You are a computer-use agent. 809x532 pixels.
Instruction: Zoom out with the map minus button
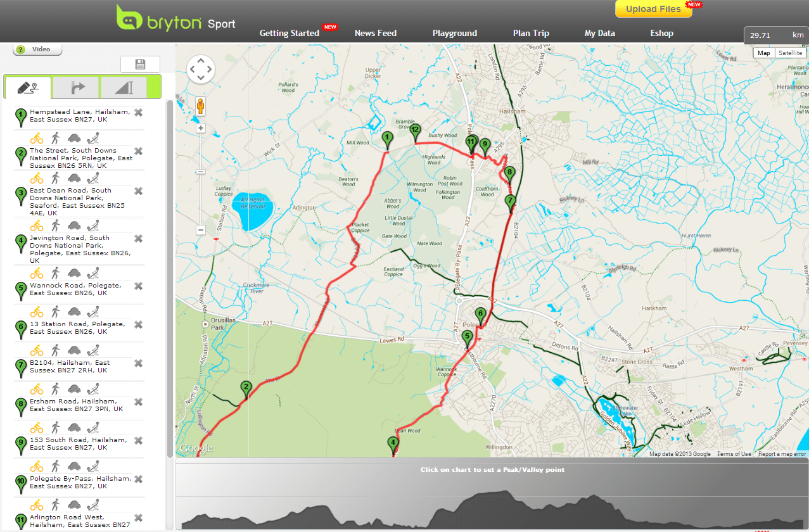201,230
